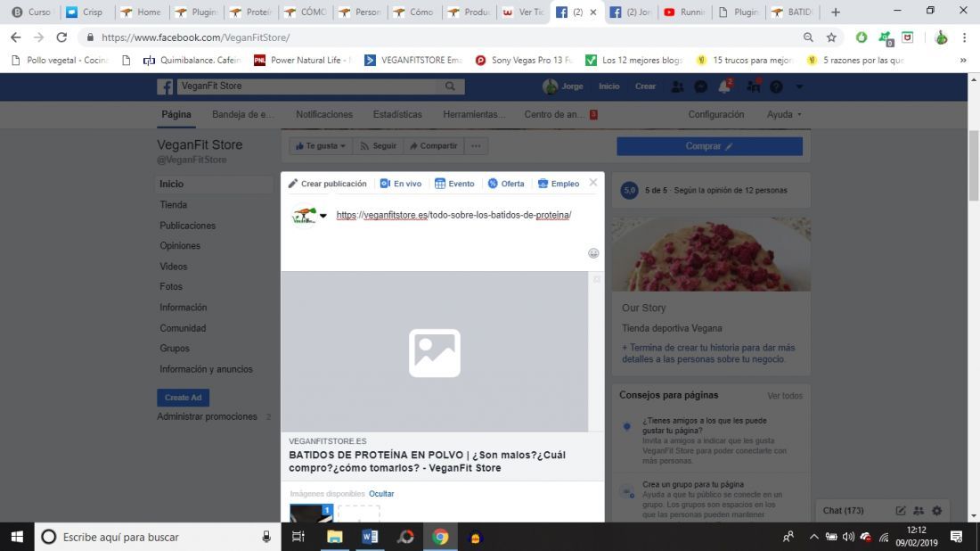The image size is (980, 551).
Task: Select the Evento option
Action: [454, 184]
